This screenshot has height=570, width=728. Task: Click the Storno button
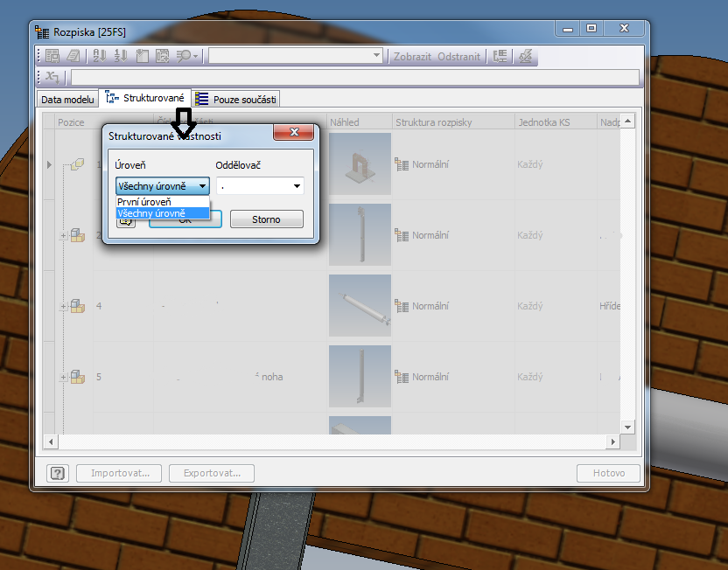tap(267, 219)
